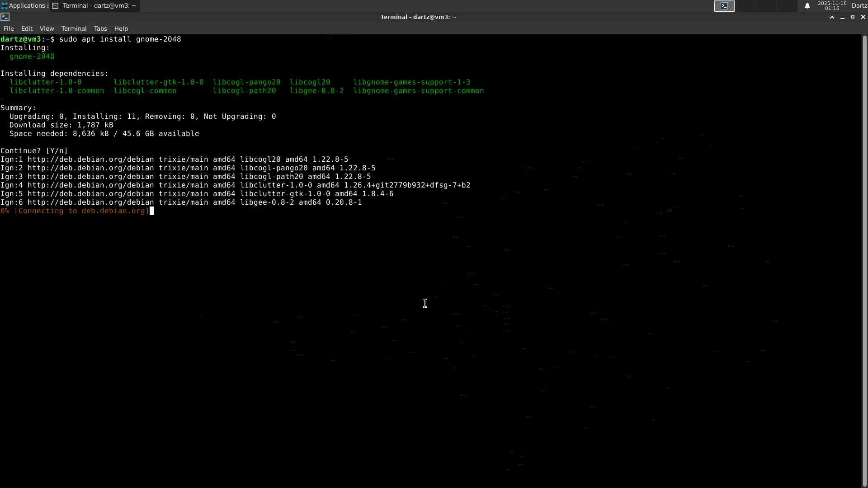
Task: Open the Help menu
Action: pyautogui.click(x=121, y=28)
